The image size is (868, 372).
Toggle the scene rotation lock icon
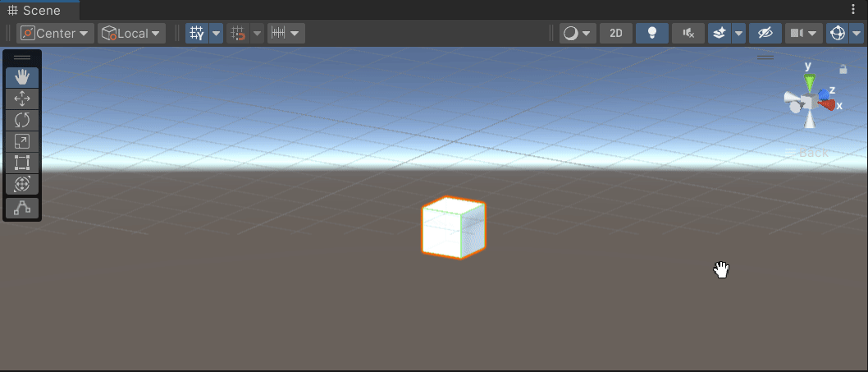[843, 69]
